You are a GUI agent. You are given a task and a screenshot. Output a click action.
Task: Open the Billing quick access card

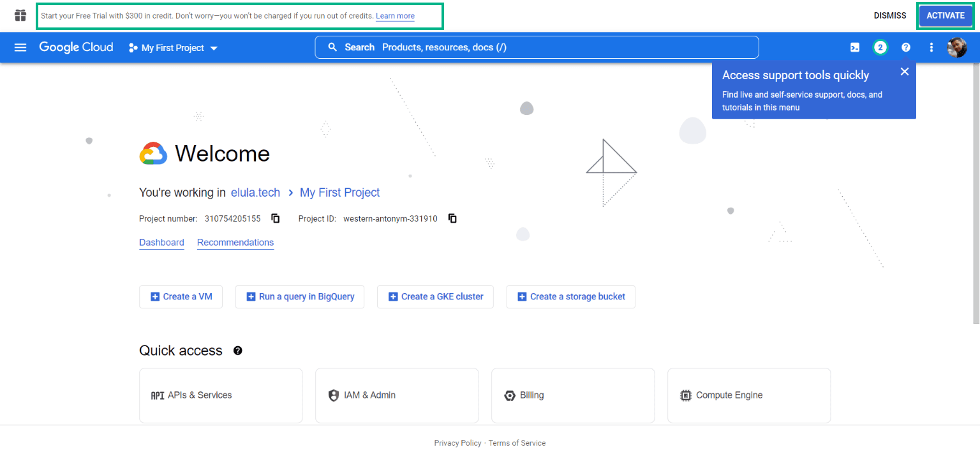573,395
